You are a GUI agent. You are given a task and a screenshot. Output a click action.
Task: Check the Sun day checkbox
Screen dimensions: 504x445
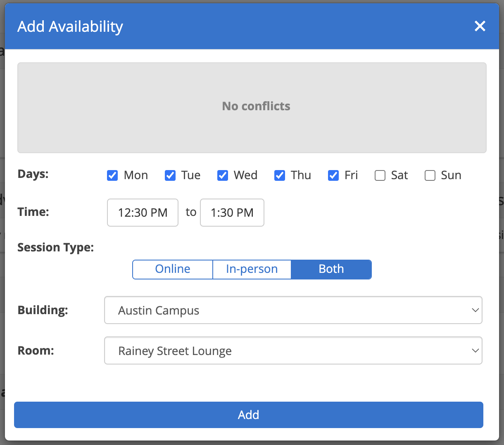[430, 175]
